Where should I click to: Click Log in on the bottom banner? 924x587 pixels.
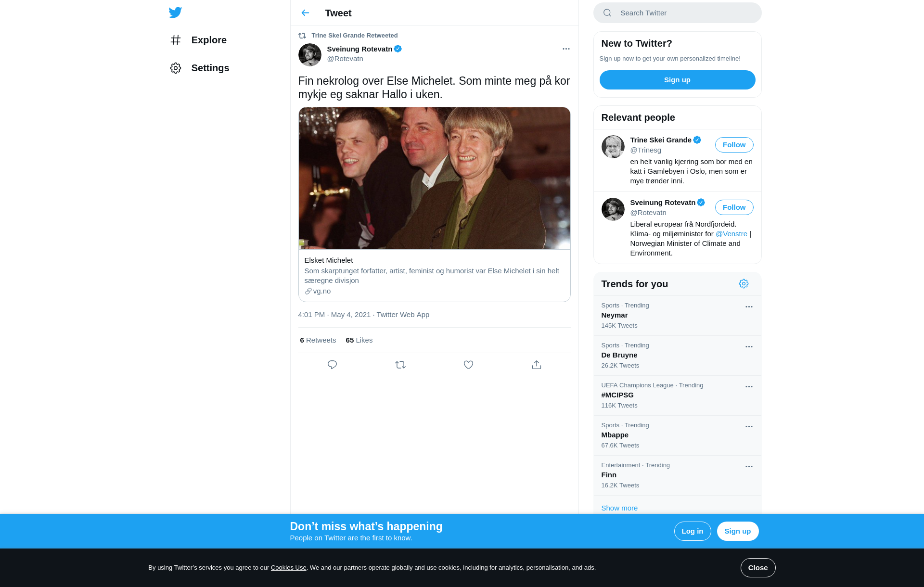693,531
